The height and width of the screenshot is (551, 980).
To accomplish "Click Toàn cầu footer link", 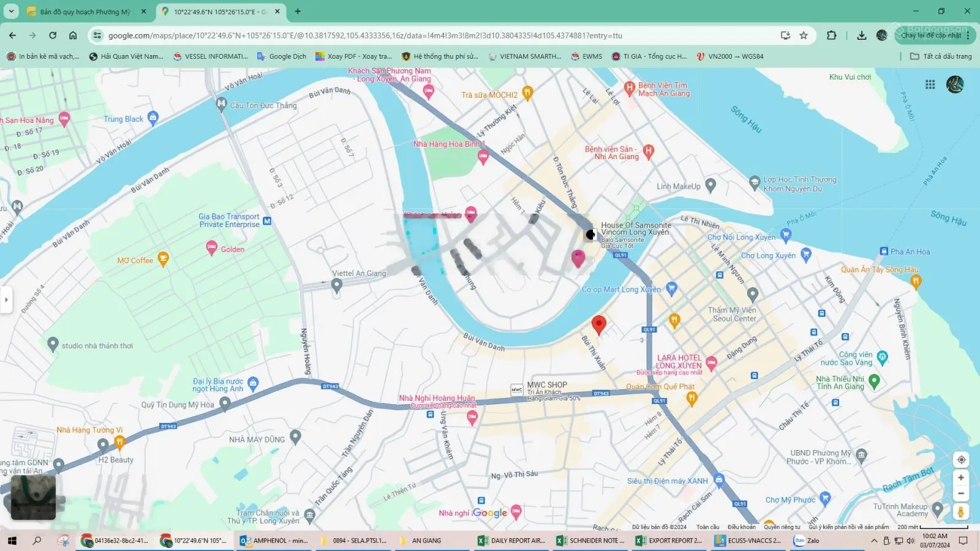I will click(x=707, y=527).
